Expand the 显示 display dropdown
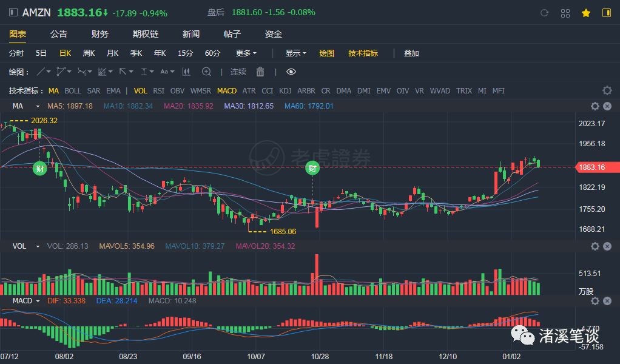620x364 pixels. click(x=296, y=53)
